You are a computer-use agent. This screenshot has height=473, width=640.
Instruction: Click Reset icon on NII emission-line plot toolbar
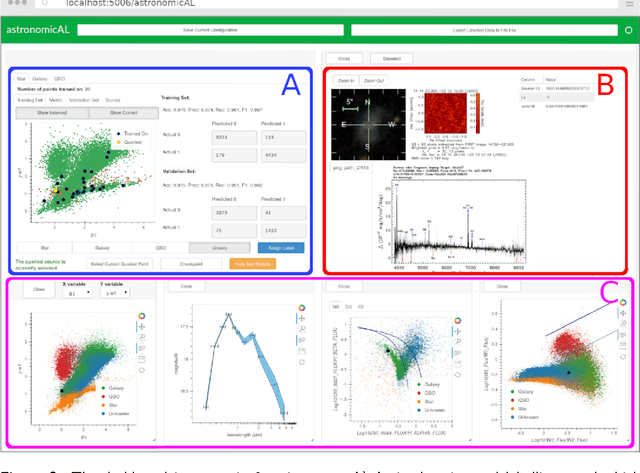pos(458,374)
